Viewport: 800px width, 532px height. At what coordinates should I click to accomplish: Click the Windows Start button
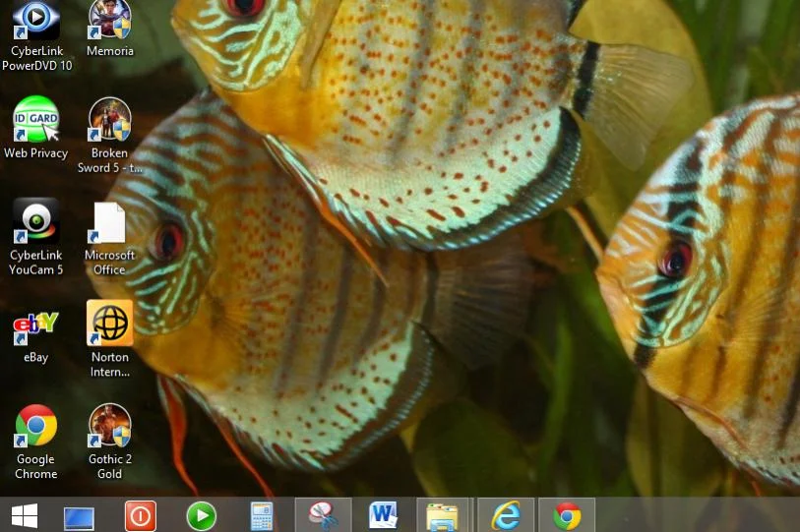pos(25,515)
